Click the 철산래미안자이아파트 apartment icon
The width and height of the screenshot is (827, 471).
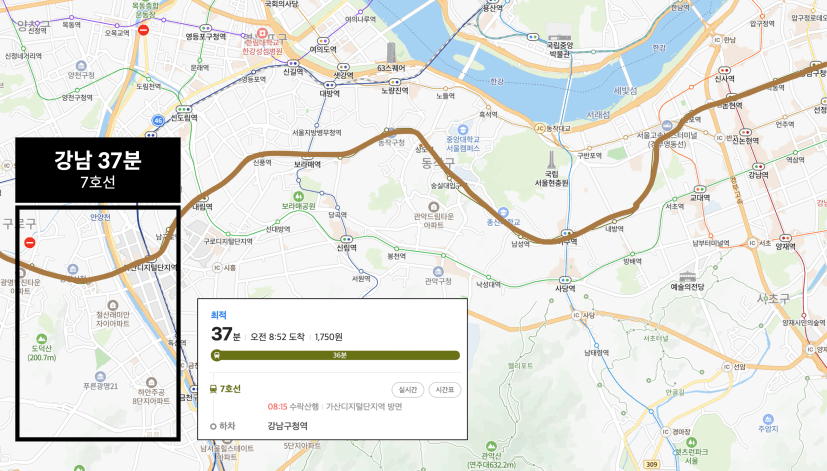click(x=112, y=305)
